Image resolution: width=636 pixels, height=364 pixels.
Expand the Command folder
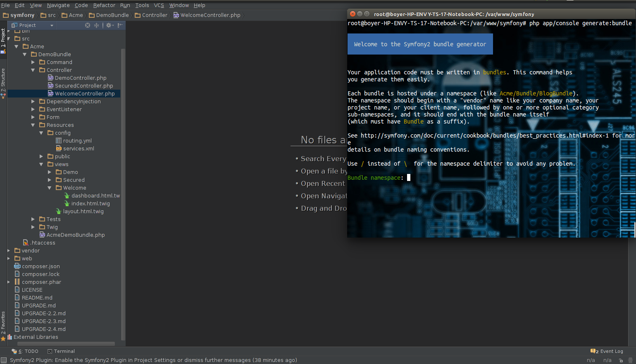[33, 62]
